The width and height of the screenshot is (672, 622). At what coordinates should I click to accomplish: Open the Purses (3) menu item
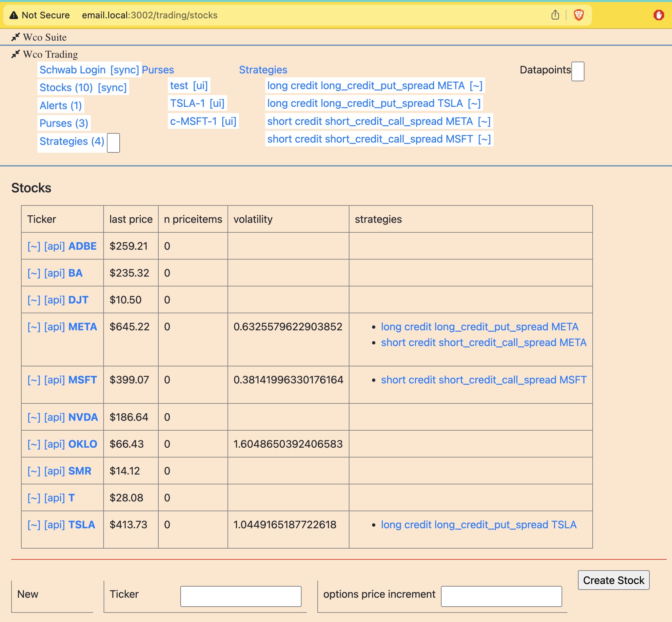click(64, 123)
